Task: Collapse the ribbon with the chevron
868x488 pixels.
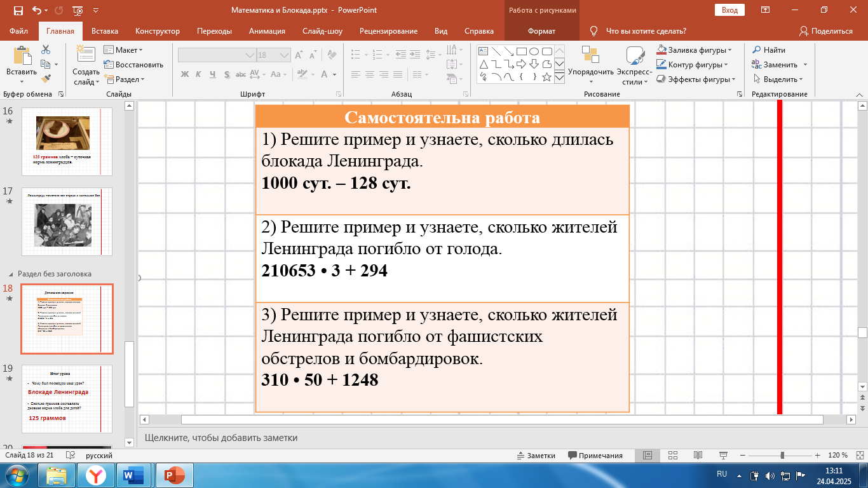Action: pos(860,94)
